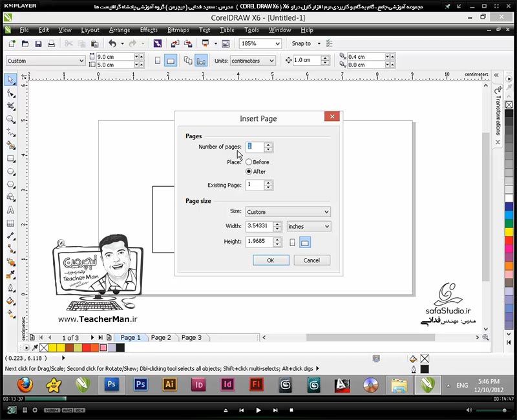Select the Freehand tool

point(10,132)
